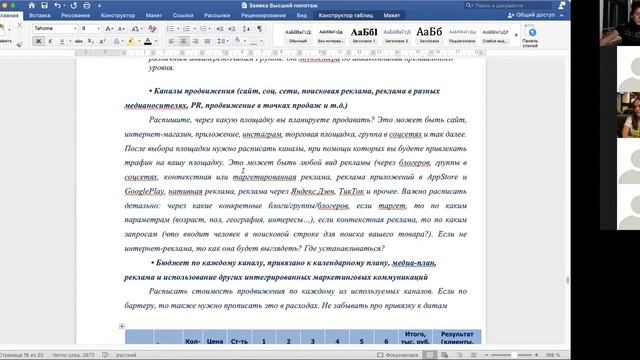Open the Рецензирование tab
The image size is (640, 360).
[263, 15]
